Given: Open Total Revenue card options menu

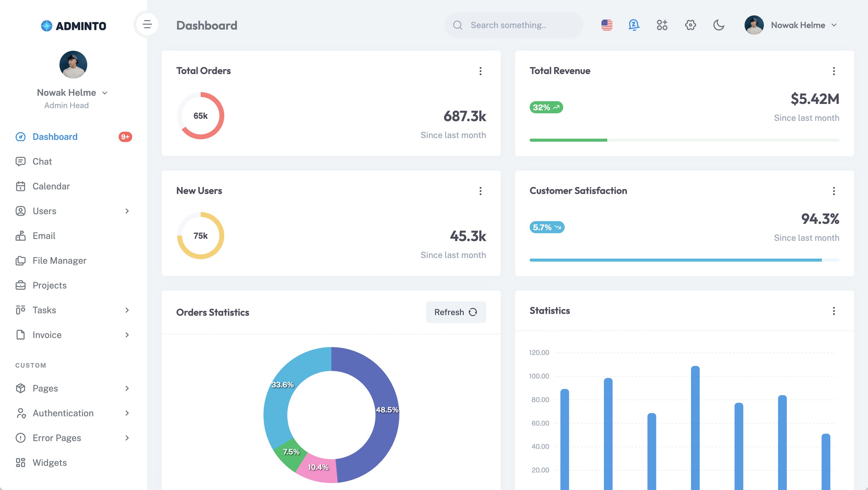Looking at the screenshot, I should point(834,71).
